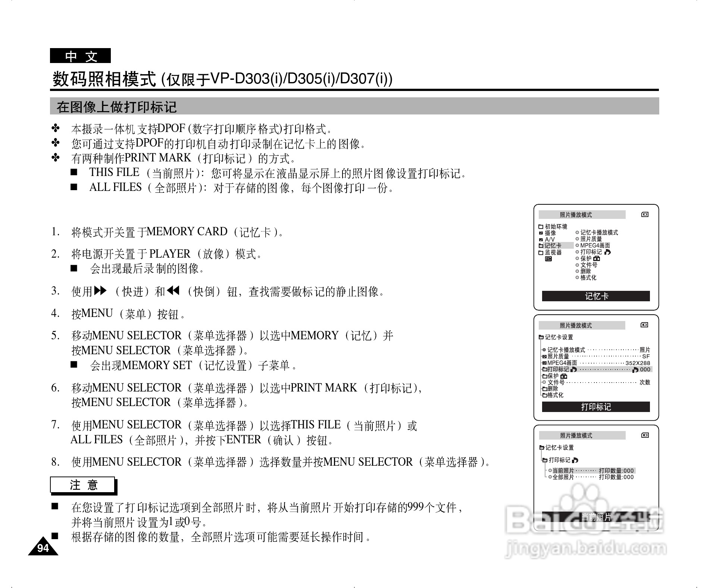This screenshot has height=588, width=710.
Task: Click step 8 text about selecting quantity
Action: pos(281,462)
